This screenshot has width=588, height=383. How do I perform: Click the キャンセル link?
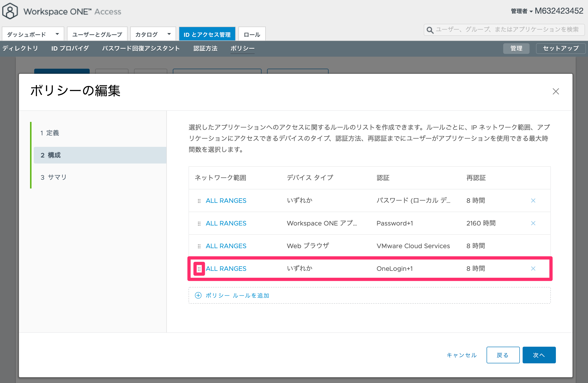coord(462,355)
